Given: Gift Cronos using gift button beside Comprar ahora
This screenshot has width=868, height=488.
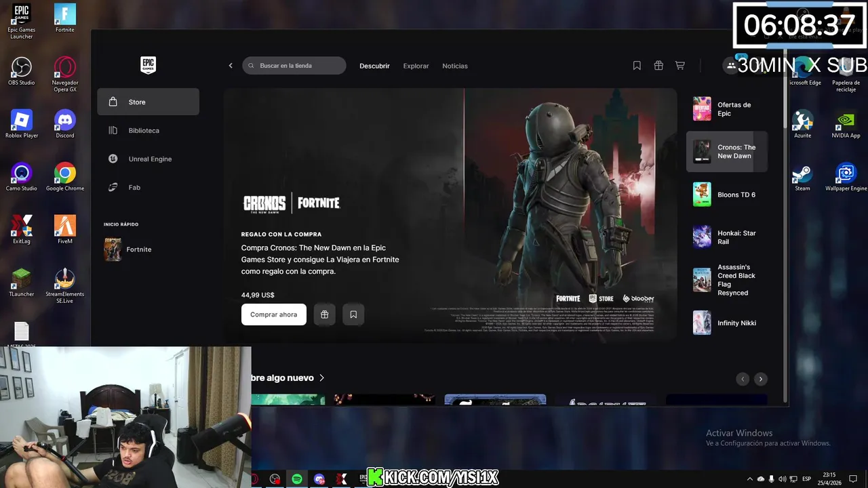Looking at the screenshot, I should click(325, 314).
